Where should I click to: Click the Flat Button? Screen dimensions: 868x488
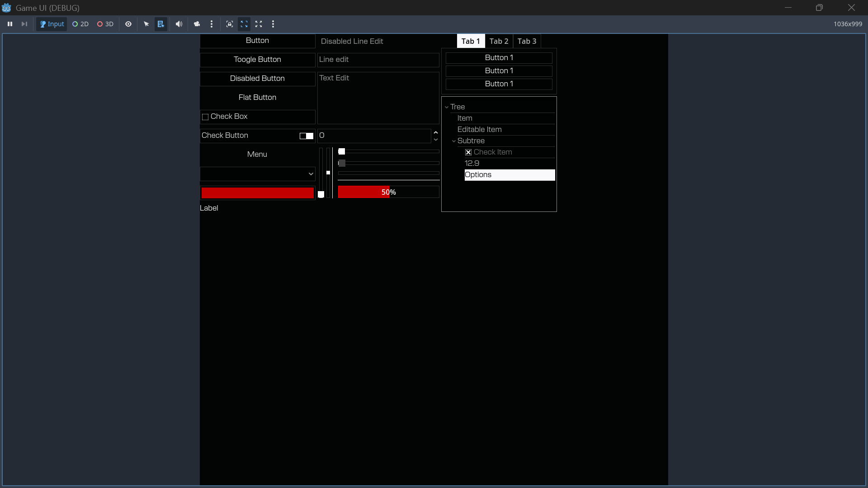[x=257, y=98]
